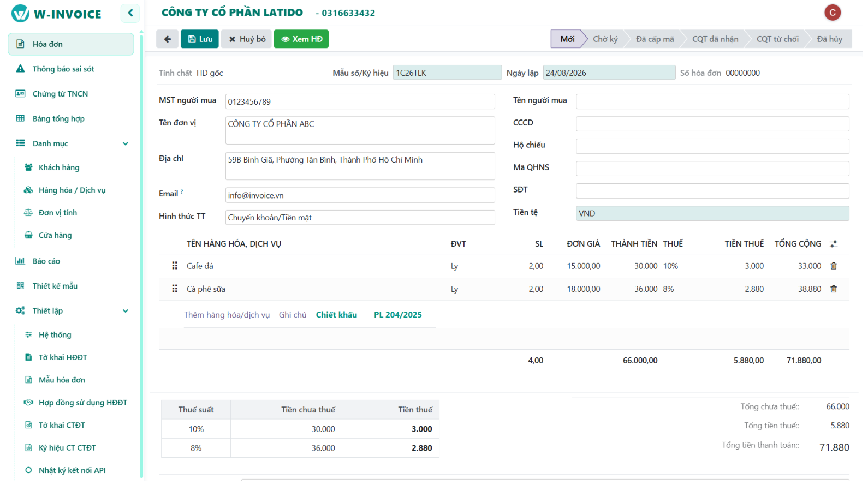Select the Chờ ký status step

605,39
